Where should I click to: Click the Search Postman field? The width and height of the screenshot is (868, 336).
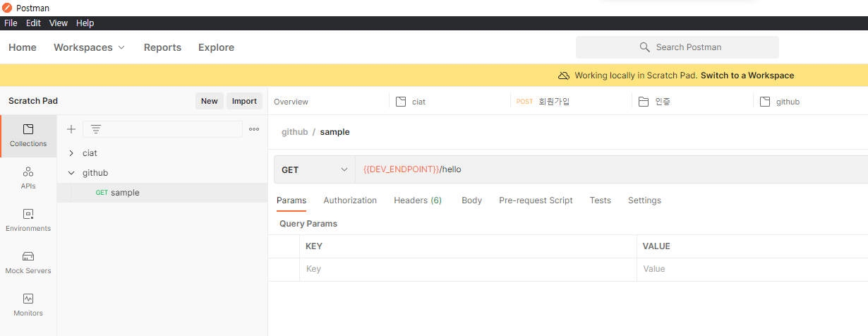coord(677,47)
